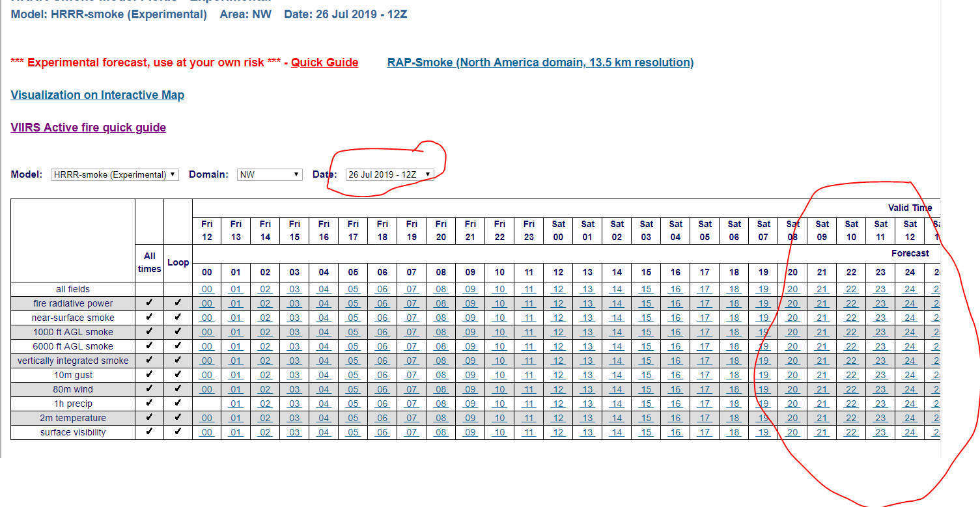Open all-times view for fire radiative power
This screenshot has height=507, width=980.
[x=149, y=303]
